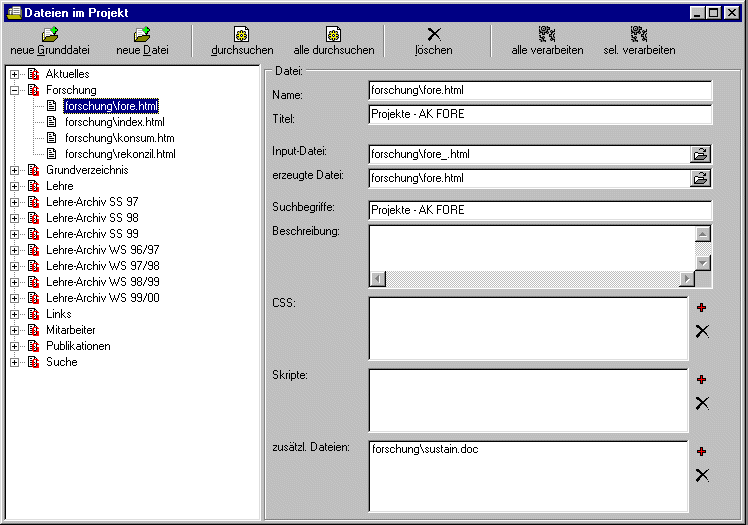
Task: Click the Suche folder icon
Action: click(x=33, y=362)
